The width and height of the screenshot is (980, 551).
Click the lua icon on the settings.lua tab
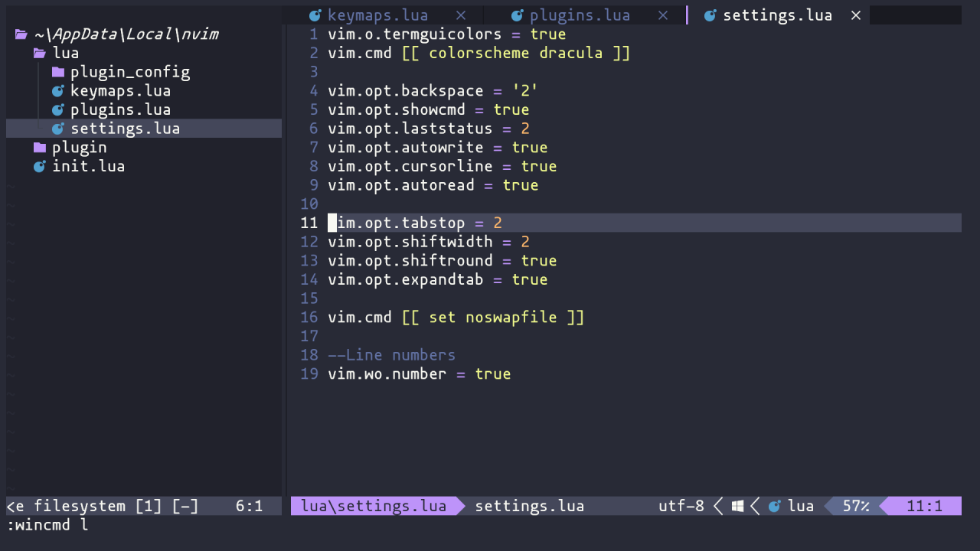(710, 15)
